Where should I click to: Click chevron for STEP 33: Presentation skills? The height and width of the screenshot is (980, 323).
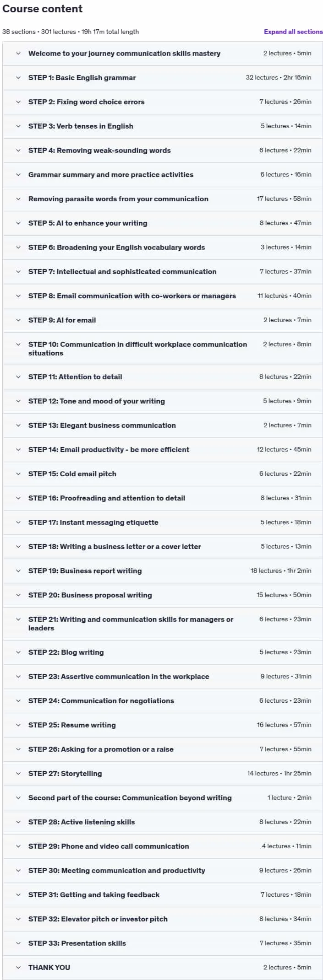[18, 943]
